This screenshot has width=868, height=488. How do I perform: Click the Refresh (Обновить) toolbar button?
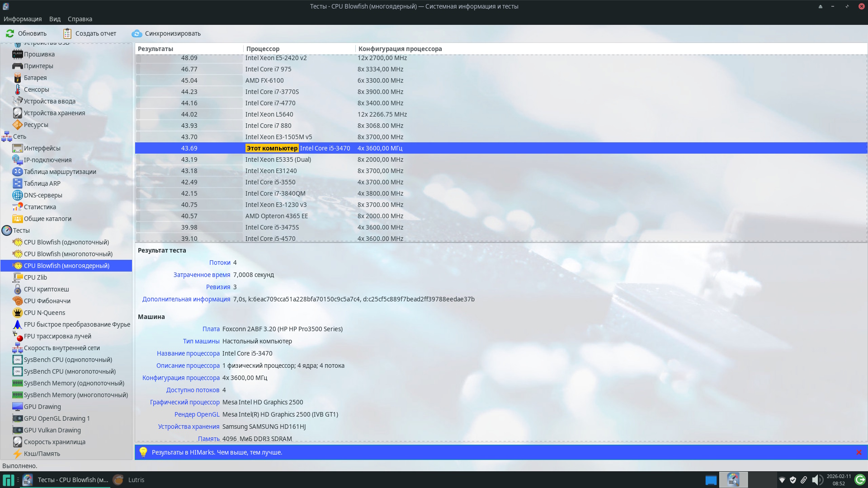[26, 33]
